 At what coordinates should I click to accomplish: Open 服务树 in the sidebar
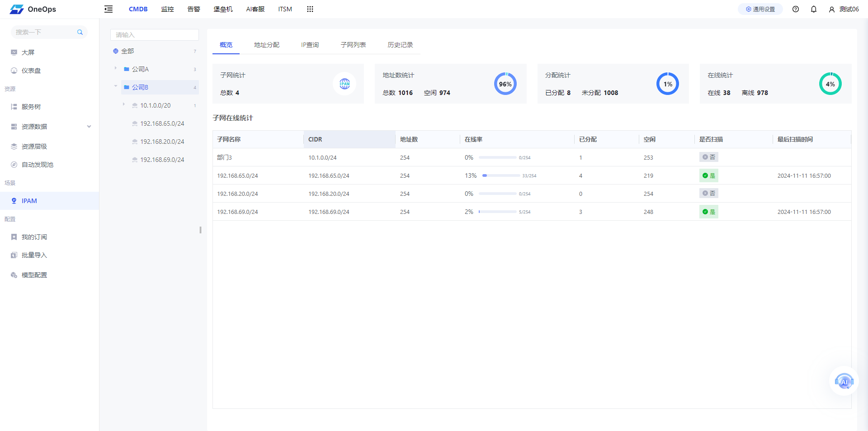point(49,107)
